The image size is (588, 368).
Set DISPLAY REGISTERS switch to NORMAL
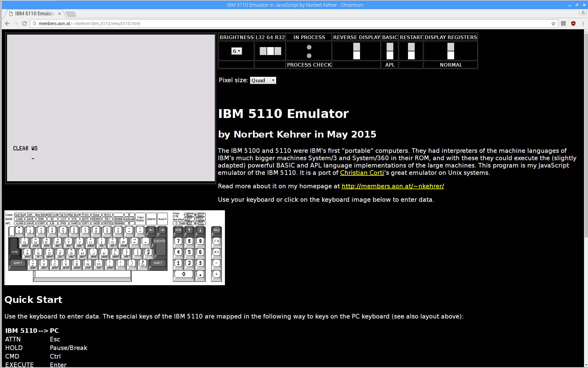pos(450,55)
